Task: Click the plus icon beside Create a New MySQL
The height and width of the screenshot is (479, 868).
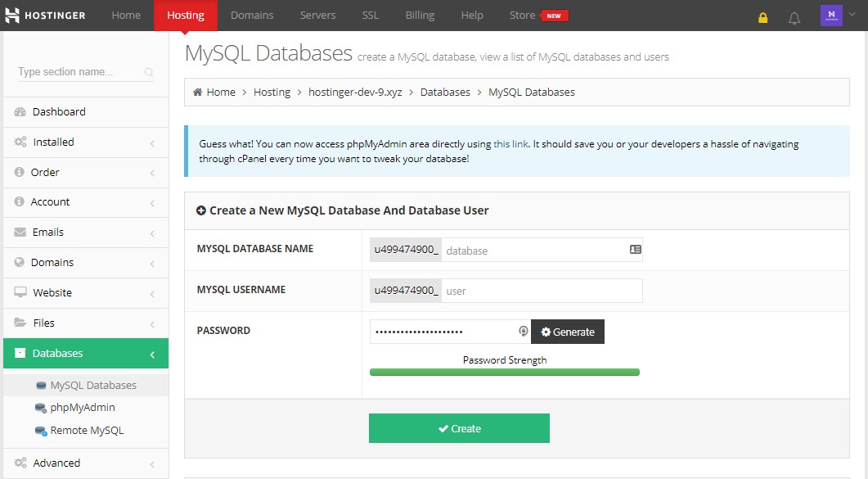Action: pyautogui.click(x=201, y=210)
